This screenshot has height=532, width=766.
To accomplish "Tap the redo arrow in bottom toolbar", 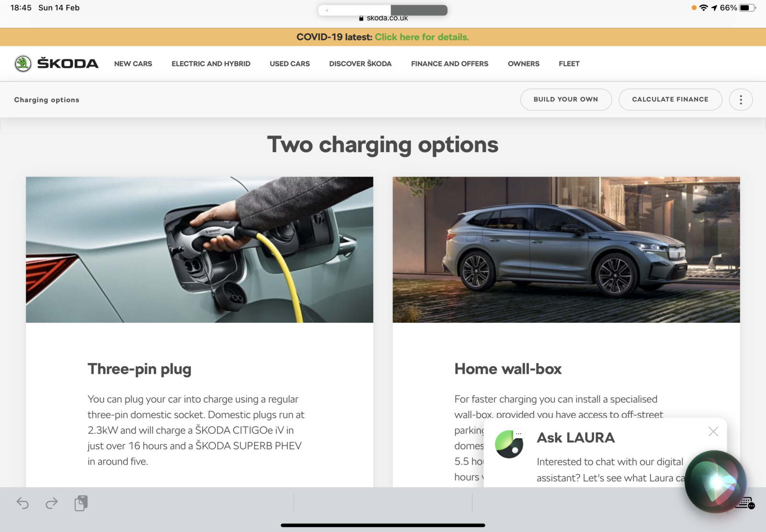I will (x=52, y=503).
